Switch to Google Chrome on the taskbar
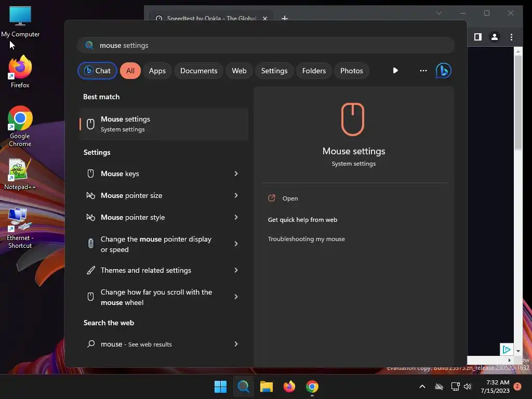 point(312,387)
